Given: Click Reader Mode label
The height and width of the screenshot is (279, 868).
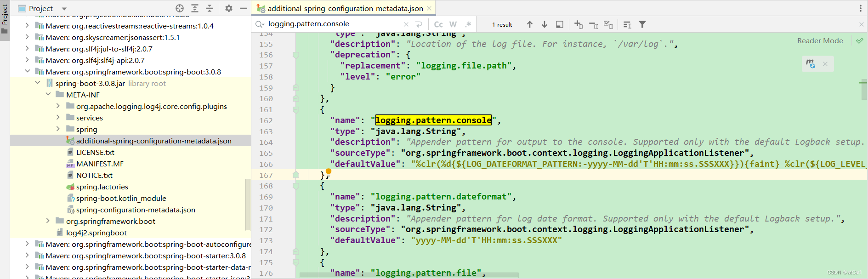Looking at the screenshot, I should coord(820,41).
